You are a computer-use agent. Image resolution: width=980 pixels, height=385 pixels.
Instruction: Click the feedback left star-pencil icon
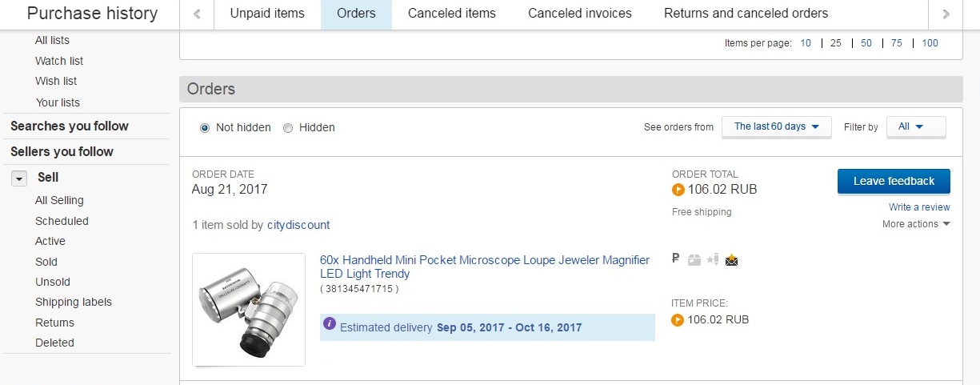pyautogui.click(x=712, y=259)
